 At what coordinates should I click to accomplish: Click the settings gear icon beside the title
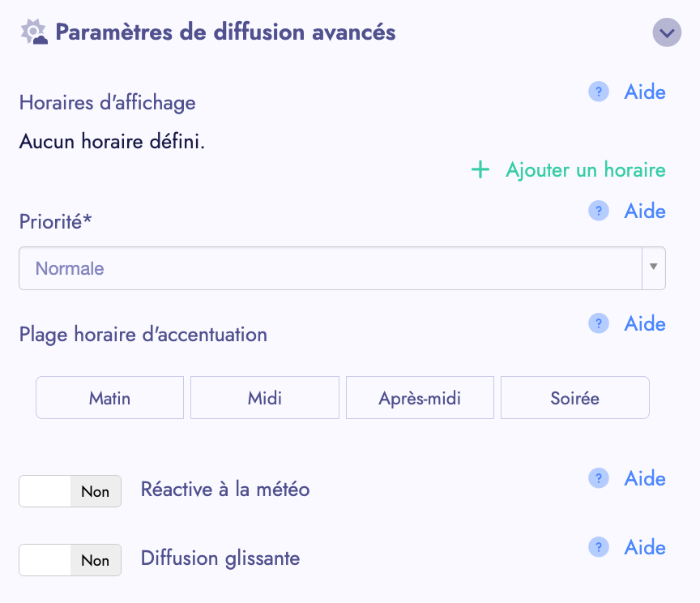(x=34, y=33)
